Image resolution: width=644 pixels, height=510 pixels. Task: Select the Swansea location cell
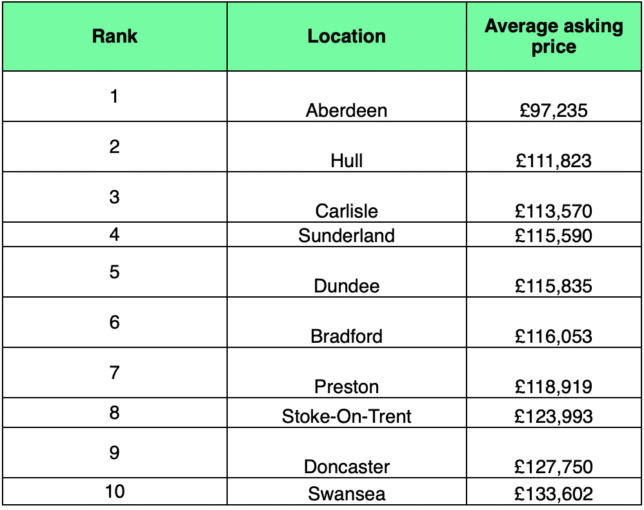[x=346, y=492]
